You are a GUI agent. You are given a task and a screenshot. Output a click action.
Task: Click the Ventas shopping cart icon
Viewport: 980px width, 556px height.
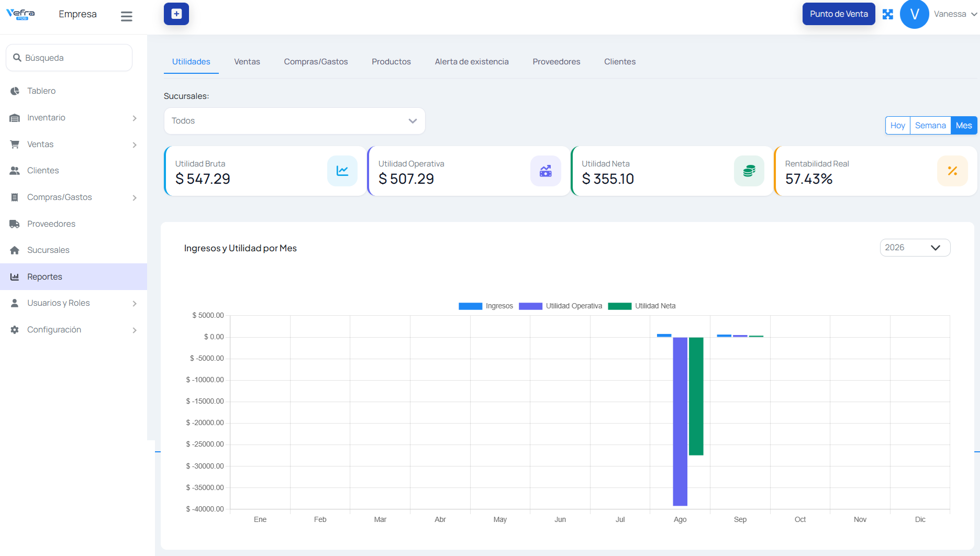coord(15,144)
